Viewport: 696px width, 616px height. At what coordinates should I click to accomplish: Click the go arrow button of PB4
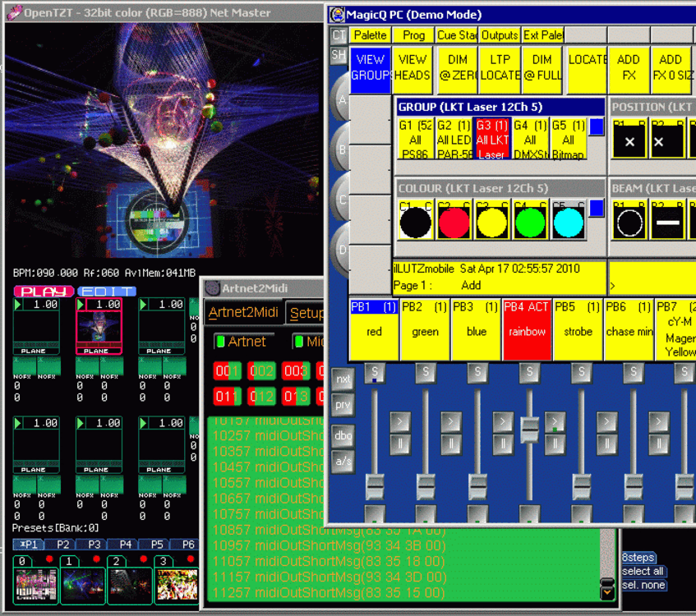[x=555, y=422]
